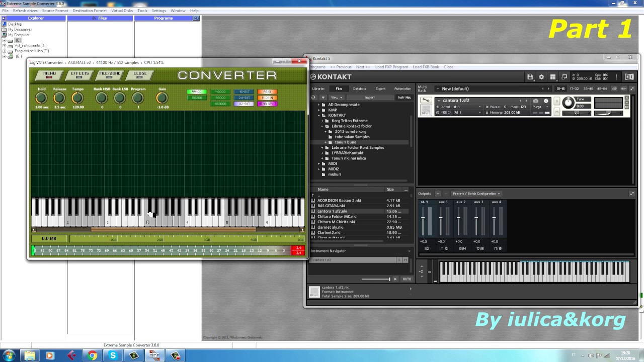The image size is (644, 362).
Task: Click the Kontakt panic exclamation icon
Action: pos(616,77)
